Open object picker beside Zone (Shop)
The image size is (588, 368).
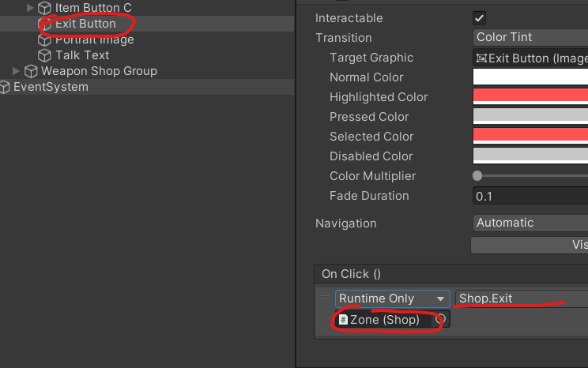click(x=441, y=320)
